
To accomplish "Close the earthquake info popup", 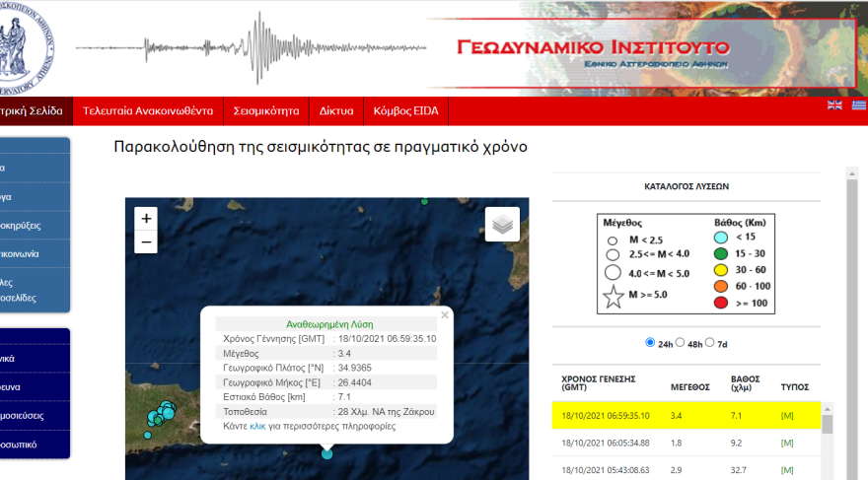I will point(445,315).
